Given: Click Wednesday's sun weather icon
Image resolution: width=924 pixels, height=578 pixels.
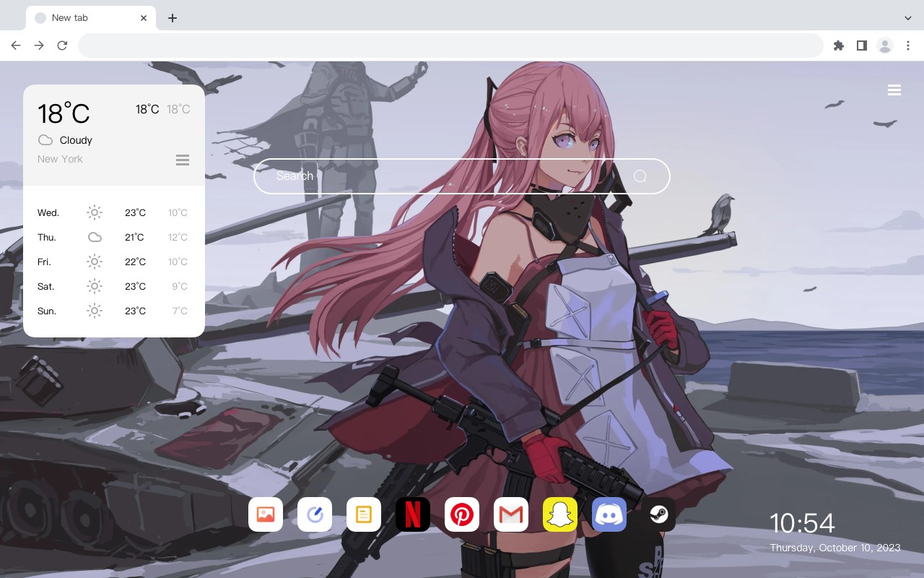Looking at the screenshot, I should (x=95, y=212).
